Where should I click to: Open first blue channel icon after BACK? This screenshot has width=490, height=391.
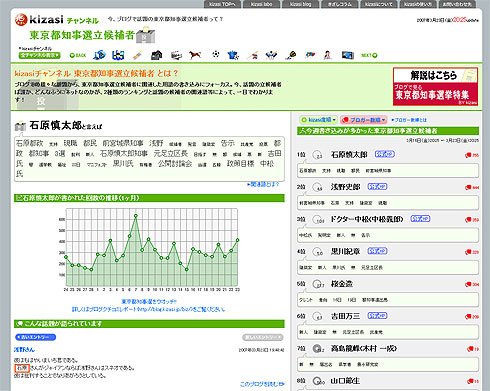(x=99, y=55)
